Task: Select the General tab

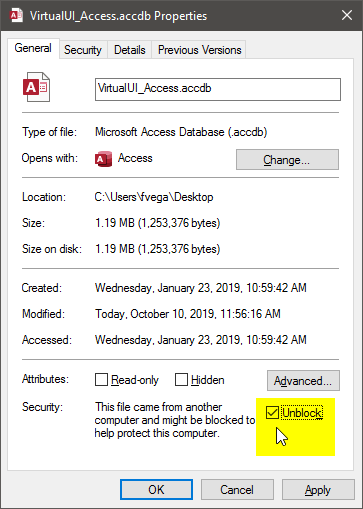Action: pyautogui.click(x=33, y=48)
